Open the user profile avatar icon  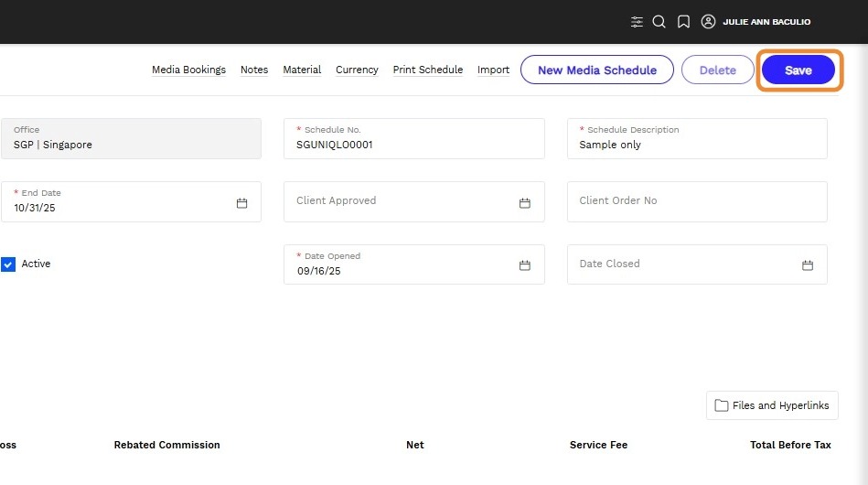708,22
